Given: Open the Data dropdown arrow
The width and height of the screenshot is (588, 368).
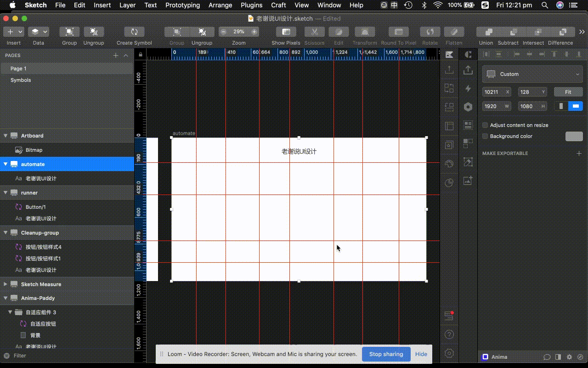Looking at the screenshot, I should coord(45,32).
